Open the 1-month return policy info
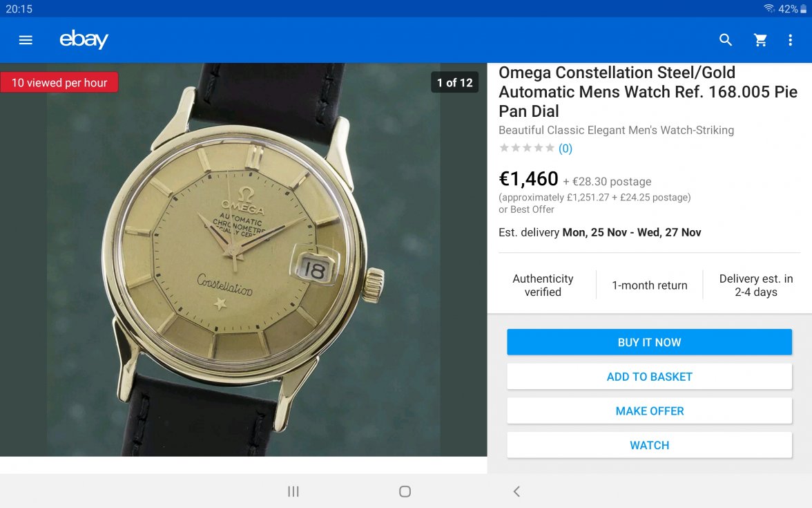The height and width of the screenshot is (508, 812). [648, 285]
